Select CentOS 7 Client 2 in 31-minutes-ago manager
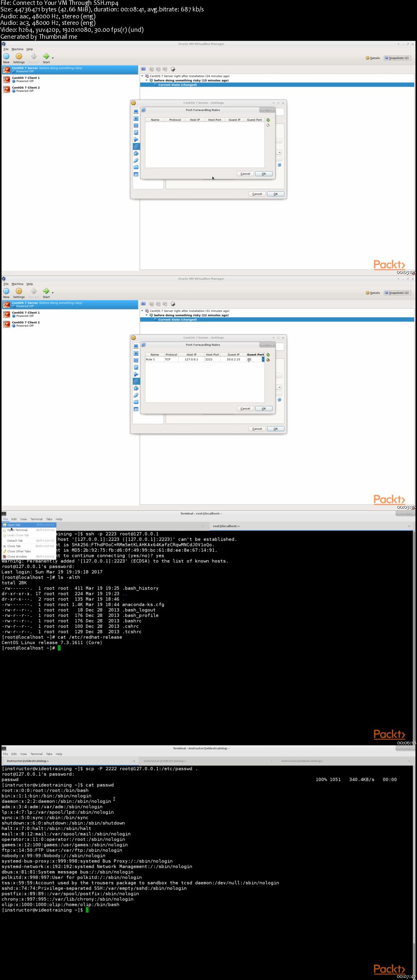The width and height of the screenshot is (417, 980). pos(70,324)
